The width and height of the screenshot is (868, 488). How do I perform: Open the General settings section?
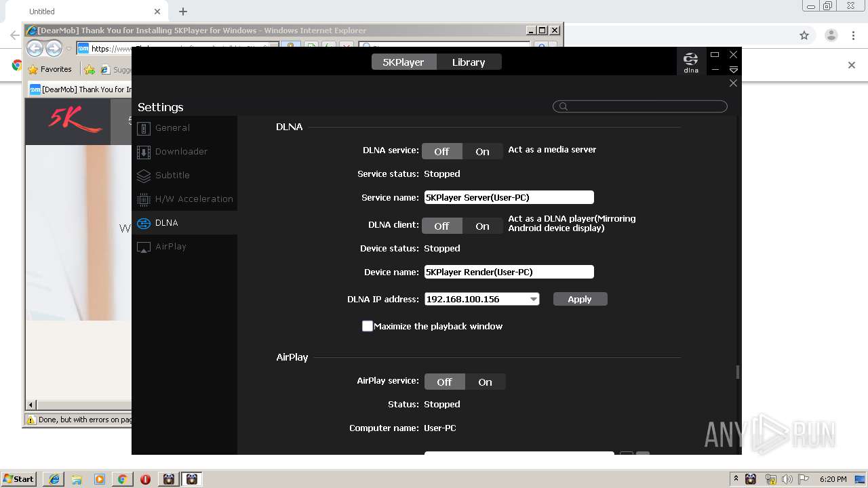point(184,127)
